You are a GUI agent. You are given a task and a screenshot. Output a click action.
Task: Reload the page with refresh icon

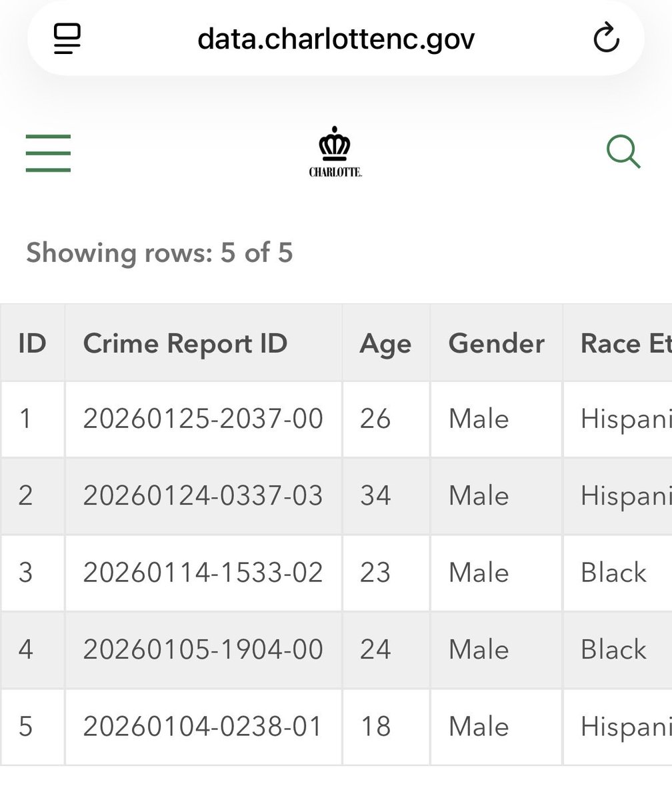[x=606, y=39]
